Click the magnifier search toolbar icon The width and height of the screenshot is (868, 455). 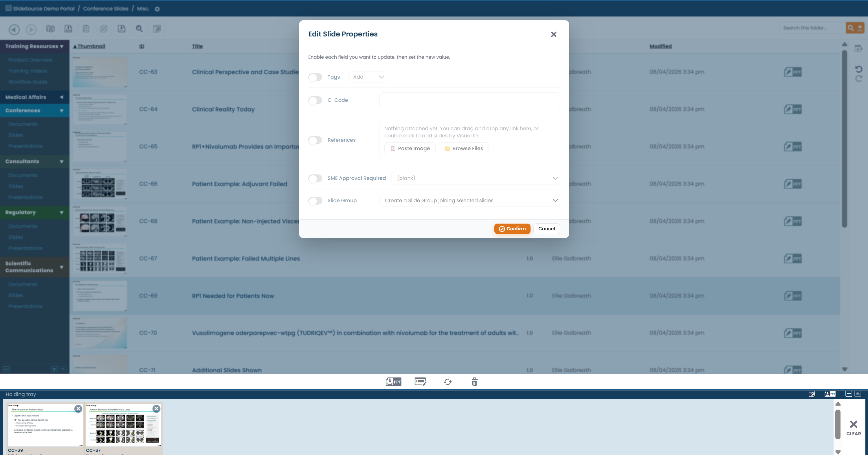[x=139, y=29]
